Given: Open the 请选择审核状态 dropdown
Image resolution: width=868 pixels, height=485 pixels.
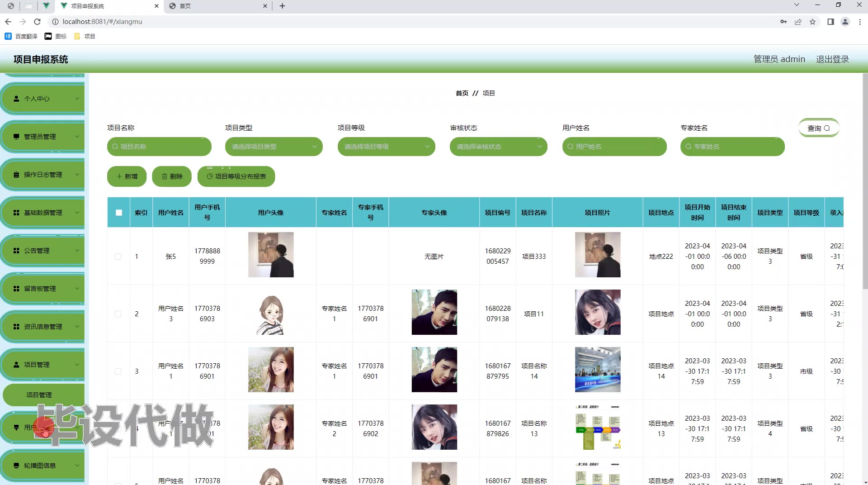Looking at the screenshot, I should pyautogui.click(x=499, y=147).
